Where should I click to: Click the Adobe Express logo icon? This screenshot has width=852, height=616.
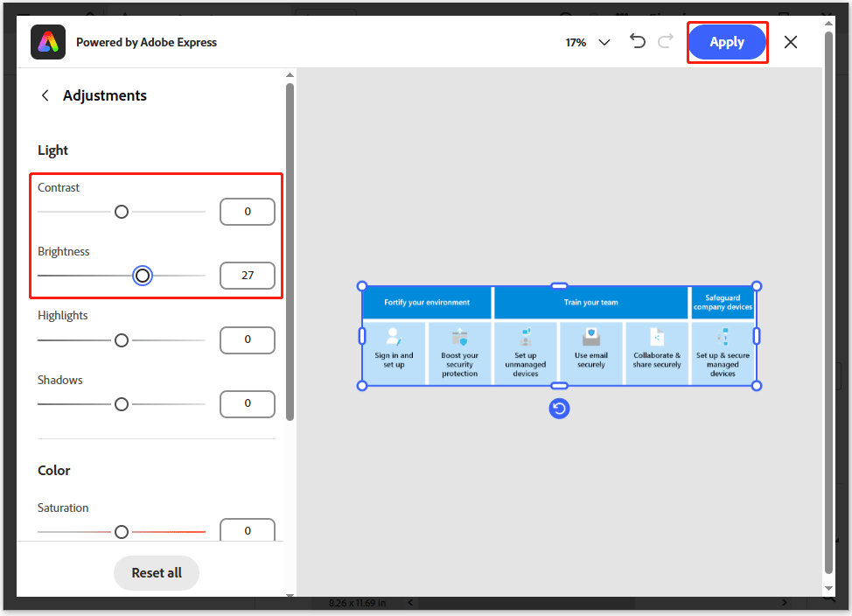coord(48,41)
